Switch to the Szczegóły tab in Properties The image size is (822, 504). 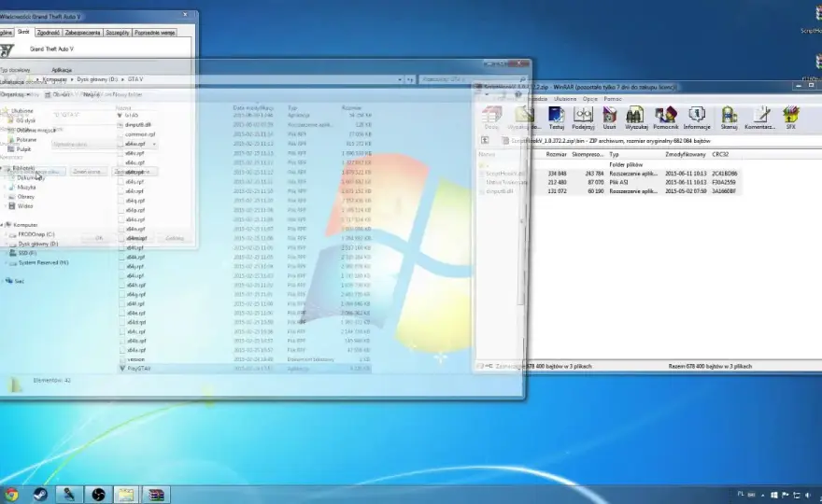[x=118, y=33]
